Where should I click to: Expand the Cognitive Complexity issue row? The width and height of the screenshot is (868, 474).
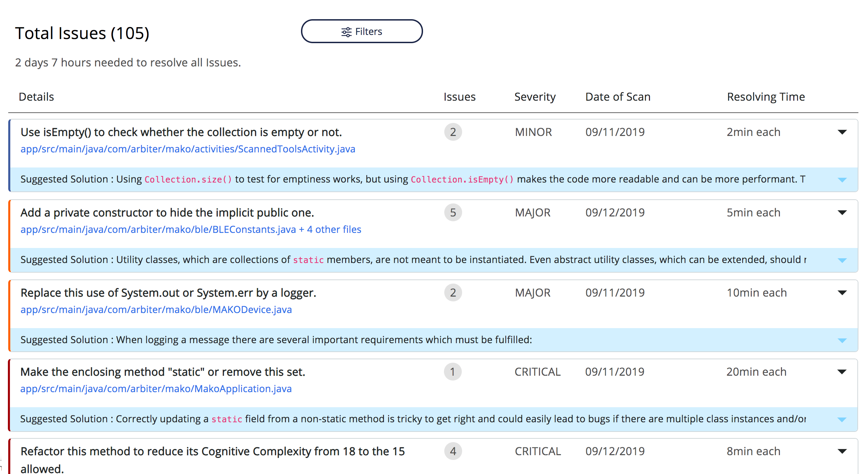tap(842, 451)
